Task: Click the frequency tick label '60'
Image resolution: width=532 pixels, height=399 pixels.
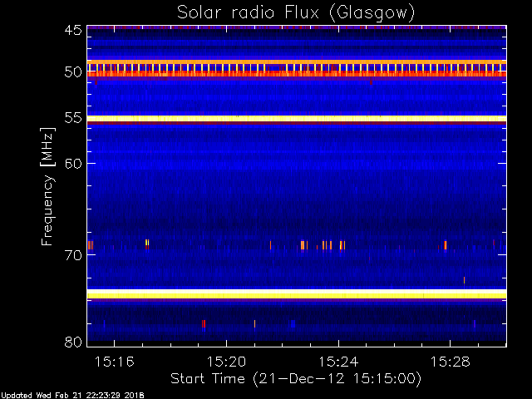Action: coord(73,164)
